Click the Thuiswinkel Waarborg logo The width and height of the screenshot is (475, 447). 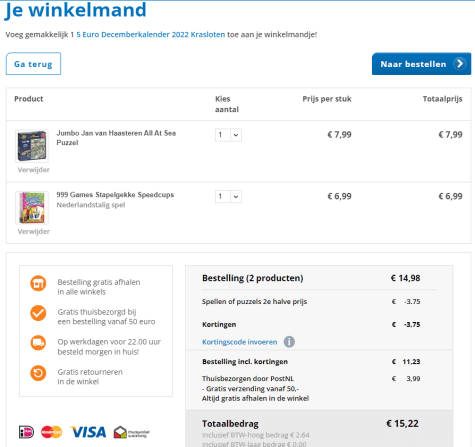(131, 432)
